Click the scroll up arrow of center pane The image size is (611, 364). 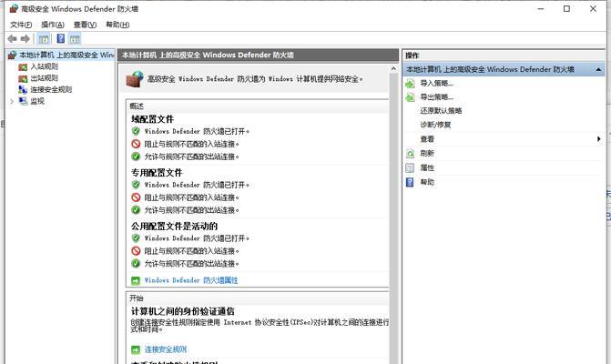pos(393,68)
